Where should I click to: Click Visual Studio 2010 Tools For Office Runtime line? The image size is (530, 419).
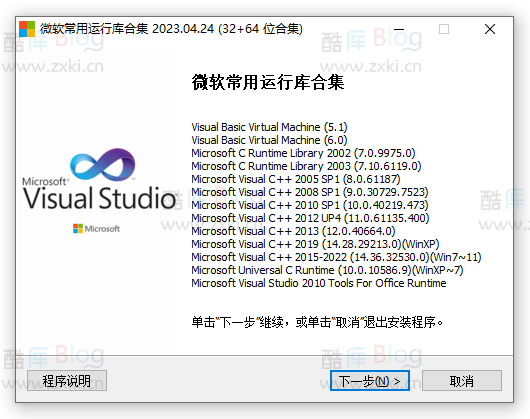pos(319,283)
